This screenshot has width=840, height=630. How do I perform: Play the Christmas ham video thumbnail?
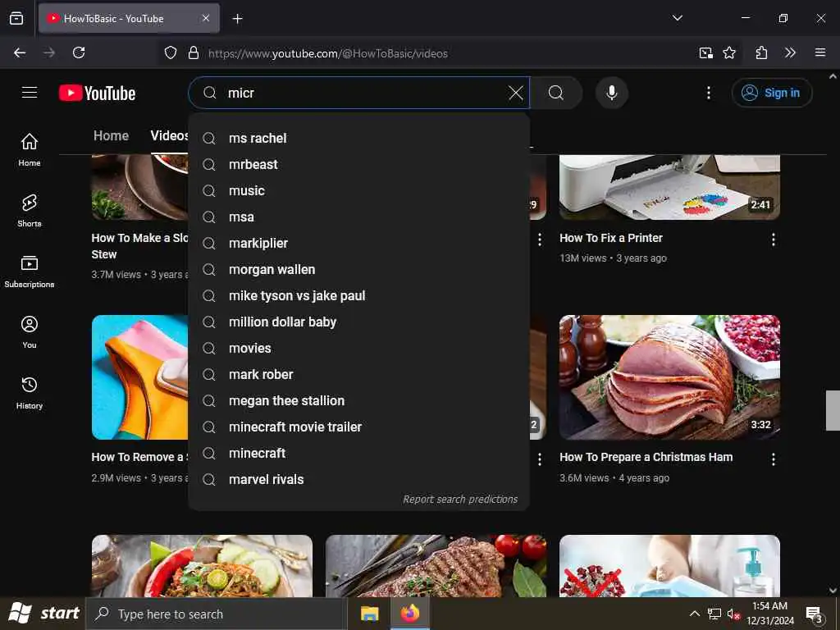click(x=669, y=377)
